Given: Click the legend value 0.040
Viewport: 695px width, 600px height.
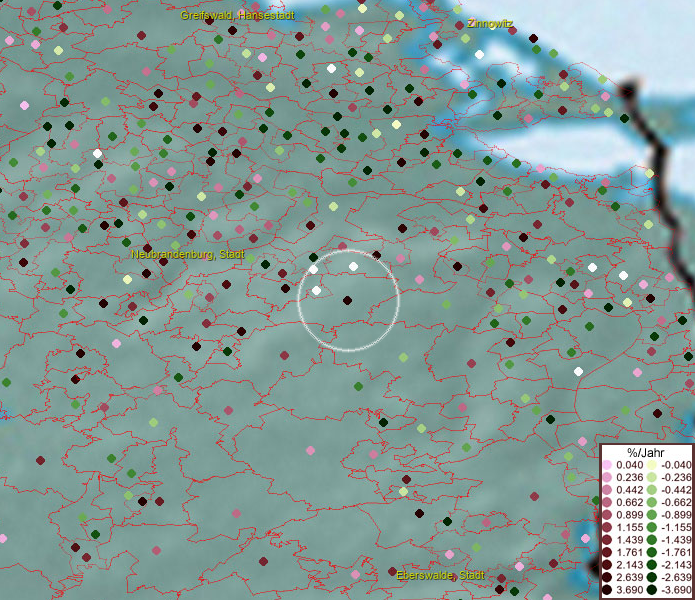Looking at the screenshot, I should pos(630,465).
